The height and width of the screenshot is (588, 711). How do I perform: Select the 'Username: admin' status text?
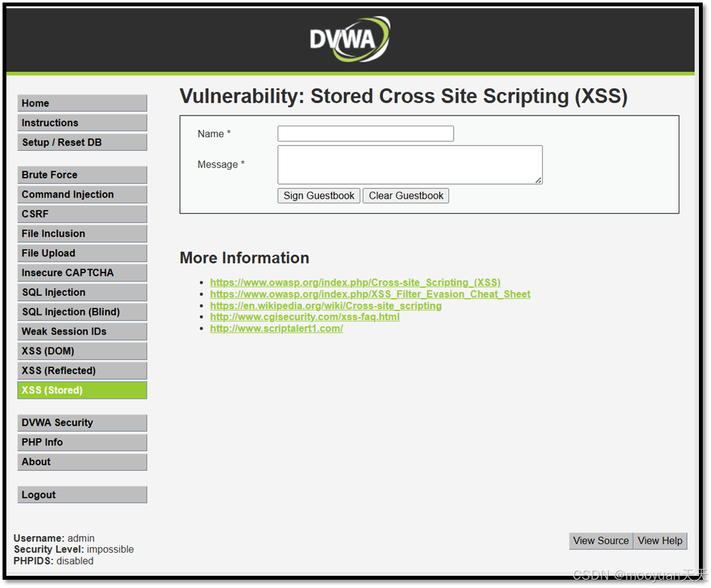(54, 538)
